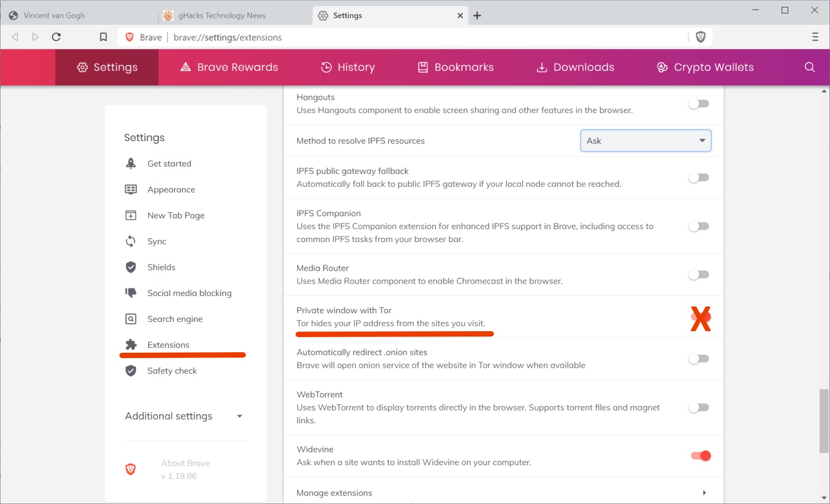Toggle the IPFS Companion switch
Image resolution: width=830 pixels, height=504 pixels.
click(699, 226)
